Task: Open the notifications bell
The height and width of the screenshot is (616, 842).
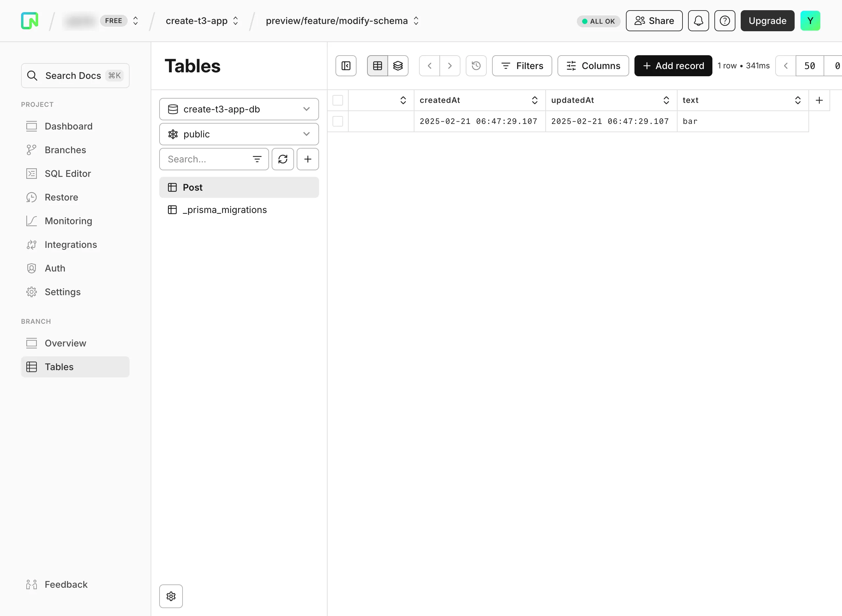Action: tap(698, 21)
